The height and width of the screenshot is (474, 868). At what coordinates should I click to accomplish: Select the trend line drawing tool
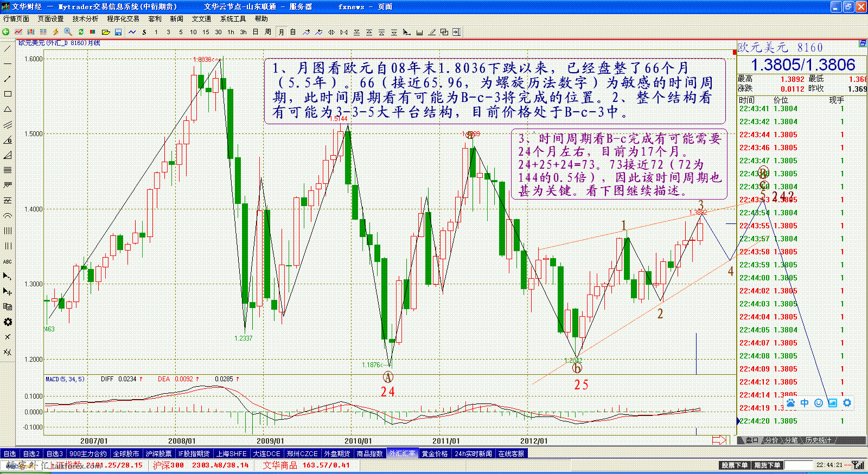pyautogui.click(x=8, y=49)
